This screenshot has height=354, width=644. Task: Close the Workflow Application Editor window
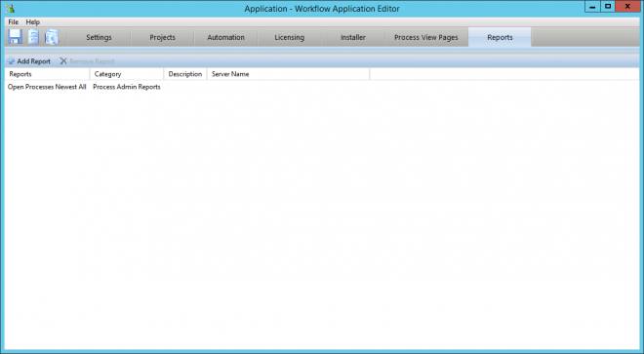627,7
